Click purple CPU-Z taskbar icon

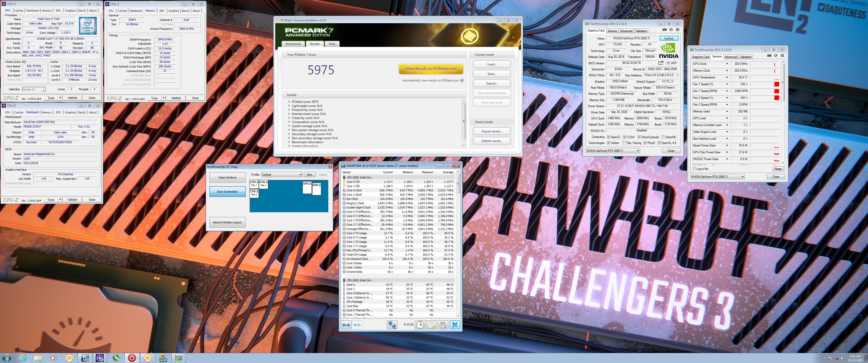[100, 358]
